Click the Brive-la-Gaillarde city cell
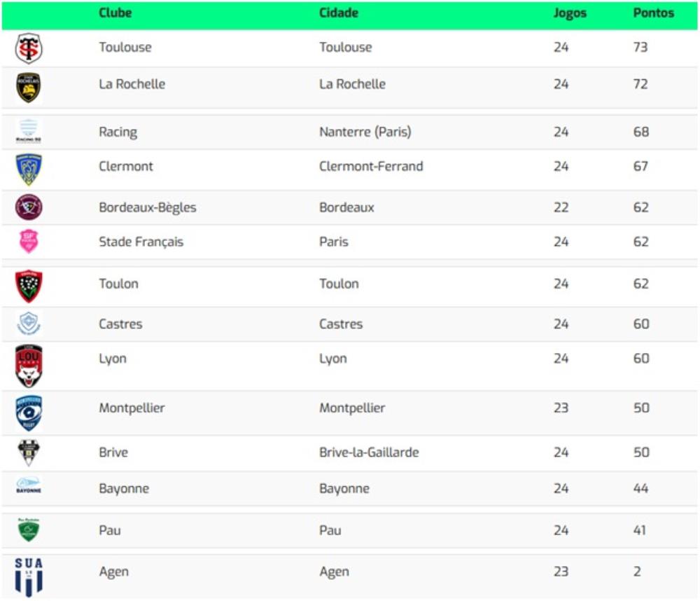Image resolution: width=700 pixels, height=601 pixels. [369, 453]
